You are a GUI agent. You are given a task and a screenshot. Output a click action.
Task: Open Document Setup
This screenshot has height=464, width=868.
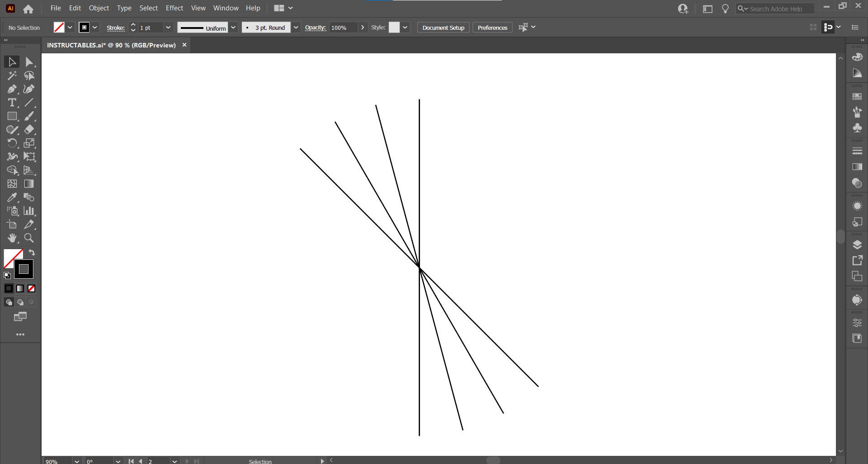pos(443,28)
